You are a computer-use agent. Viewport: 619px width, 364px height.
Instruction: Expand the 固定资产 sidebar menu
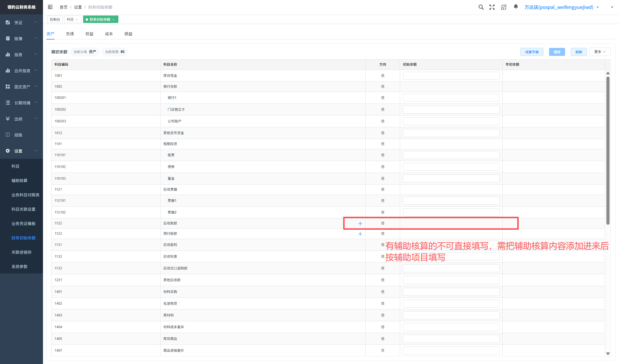pyautogui.click(x=21, y=87)
